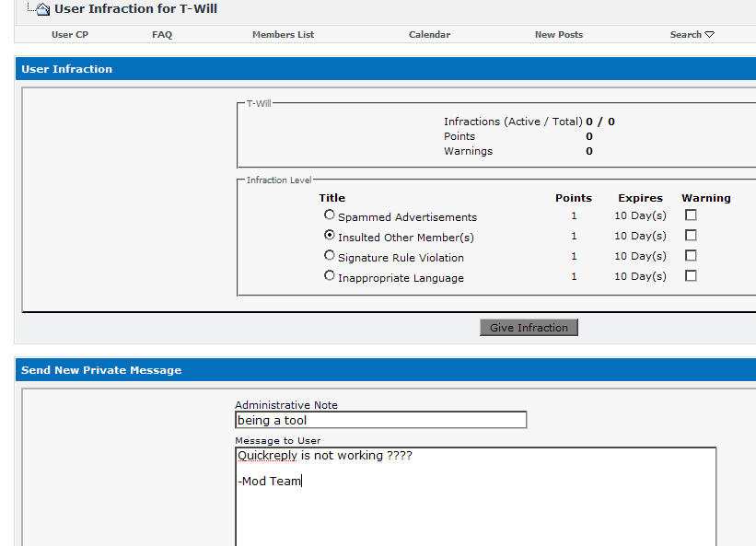Open the Search dropdown menu
This screenshot has width=756, height=546.
(692, 35)
